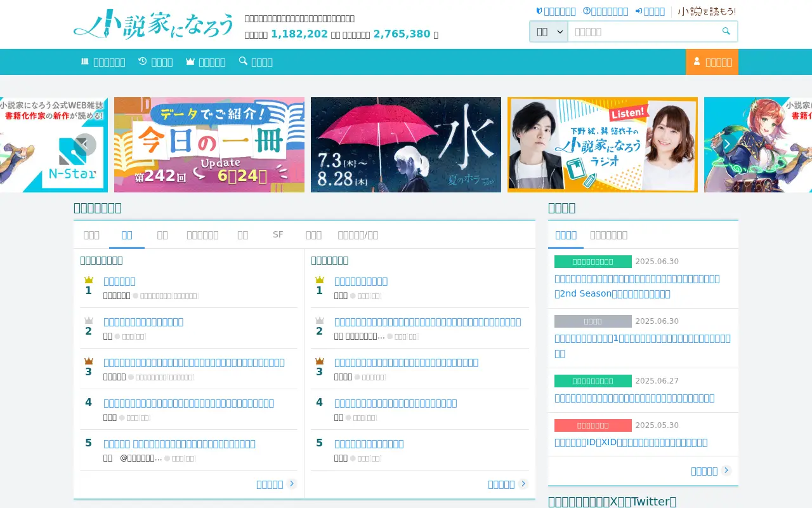This screenshot has height=508, width=812.
Task: Open the crown icon ranking item in navbar
Action: (x=206, y=62)
